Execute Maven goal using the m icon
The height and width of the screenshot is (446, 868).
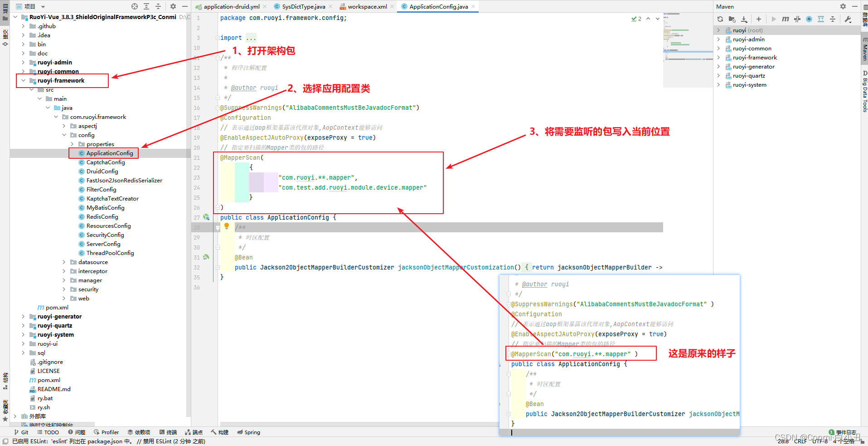(x=786, y=19)
